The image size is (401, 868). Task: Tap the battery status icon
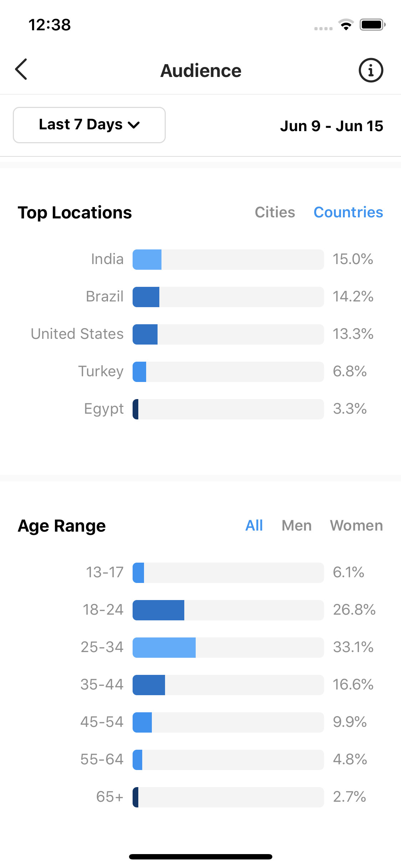click(372, 25)
